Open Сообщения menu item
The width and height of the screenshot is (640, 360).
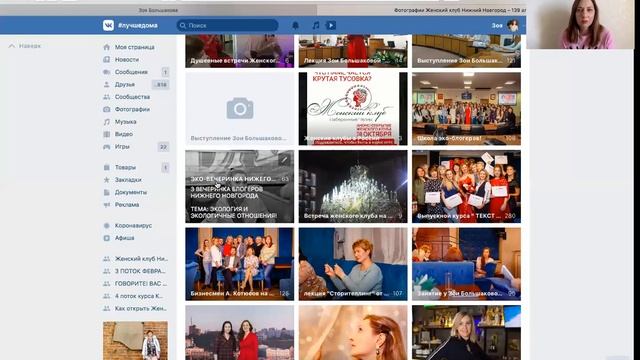131,72
